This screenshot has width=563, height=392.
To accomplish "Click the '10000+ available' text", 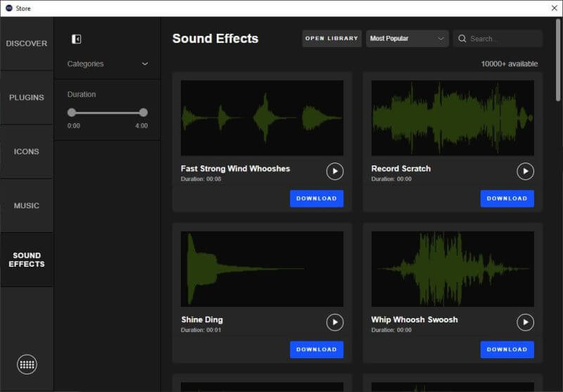I will tap(509, 64).
